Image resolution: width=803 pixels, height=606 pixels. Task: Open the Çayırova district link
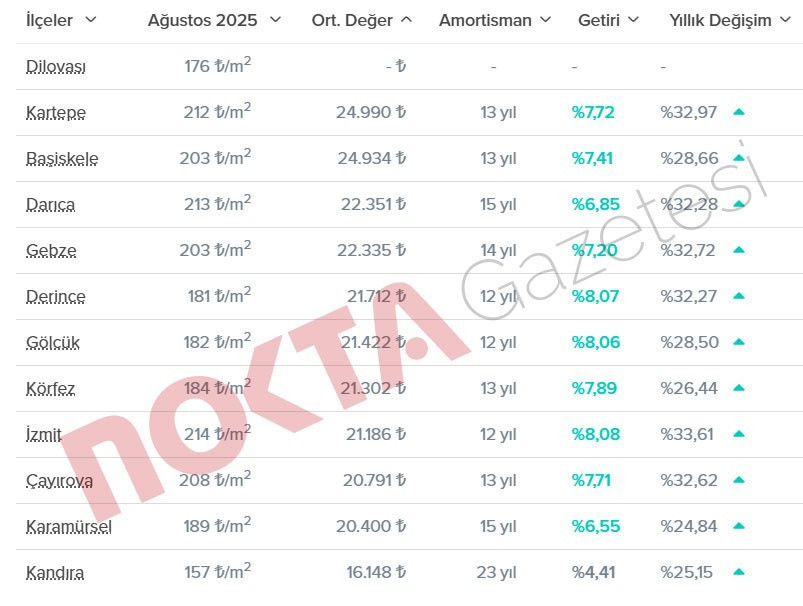tap(57, 480)
